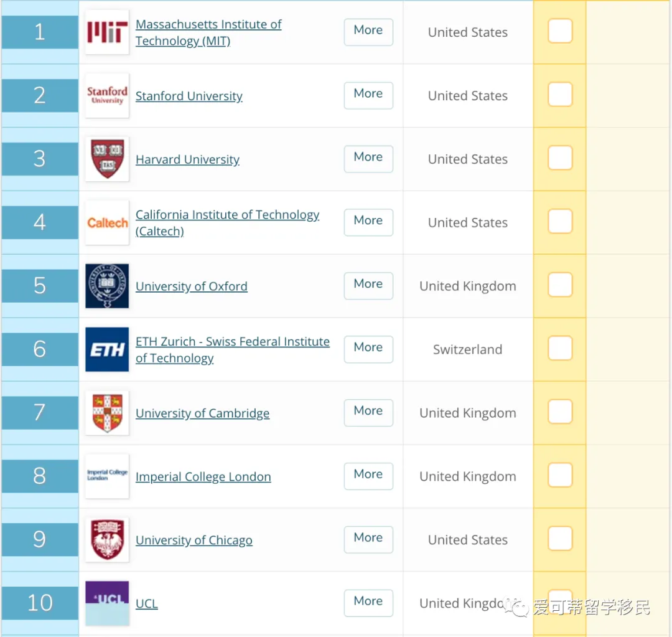Screen dimensions: 672x637
Task: Click Switzerland in the ETH Zurich row
Action: [x=467, y=349]
